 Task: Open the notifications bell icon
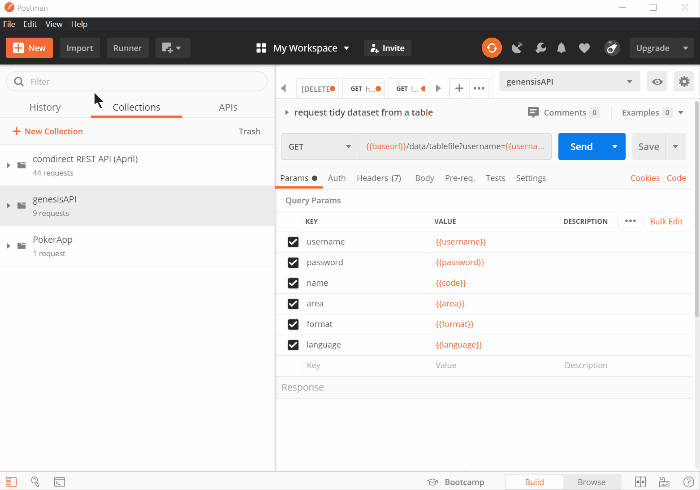(x=562, y=48)
